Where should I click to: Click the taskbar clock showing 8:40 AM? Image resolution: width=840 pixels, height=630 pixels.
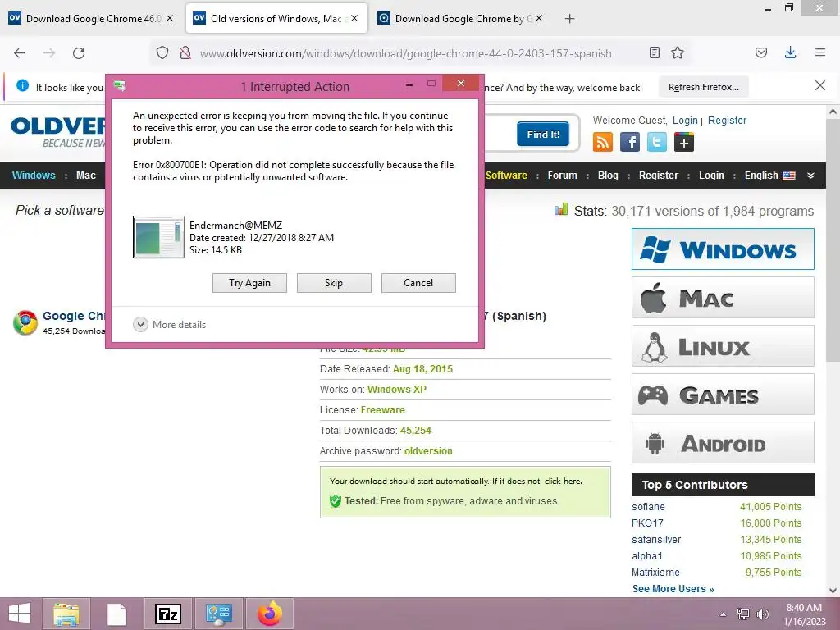(x=804, y=614)
